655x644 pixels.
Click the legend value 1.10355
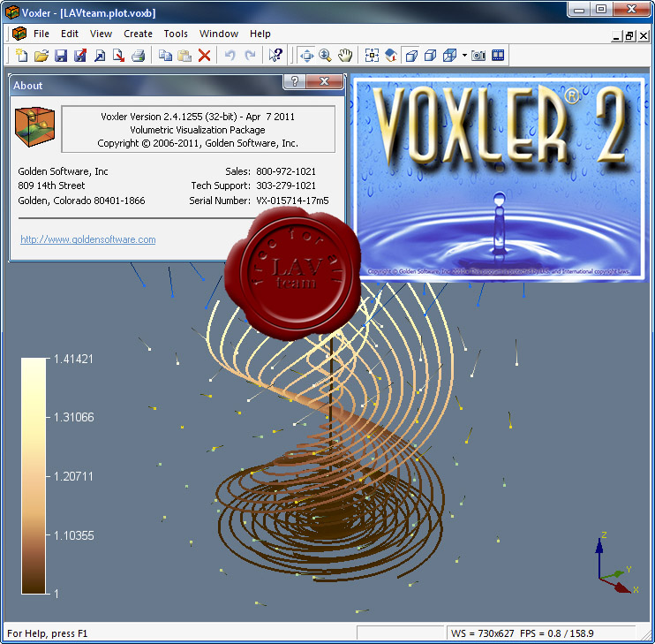74,535
